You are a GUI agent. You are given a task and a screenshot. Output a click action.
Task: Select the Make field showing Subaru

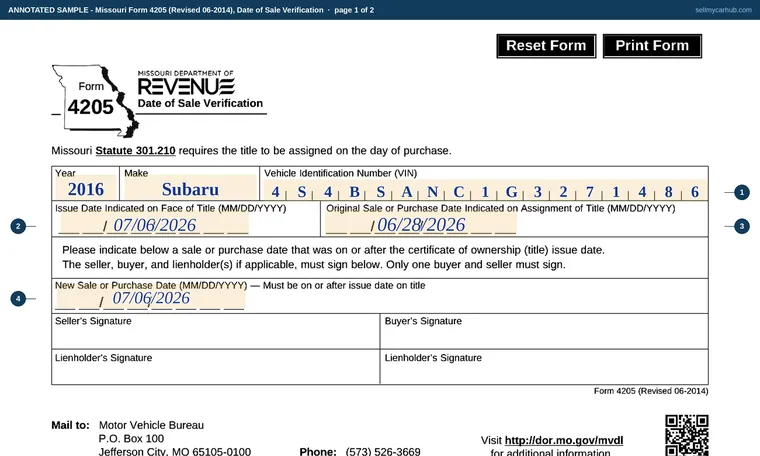[x=190, y=189]
